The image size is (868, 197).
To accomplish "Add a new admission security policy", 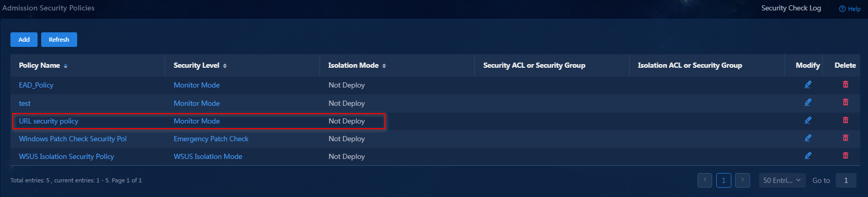I will pyautogui.click(x=24, y=40).
